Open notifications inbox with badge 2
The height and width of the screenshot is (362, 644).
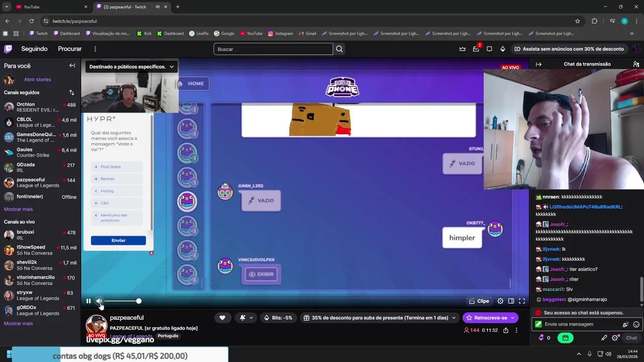coord(476,49)
